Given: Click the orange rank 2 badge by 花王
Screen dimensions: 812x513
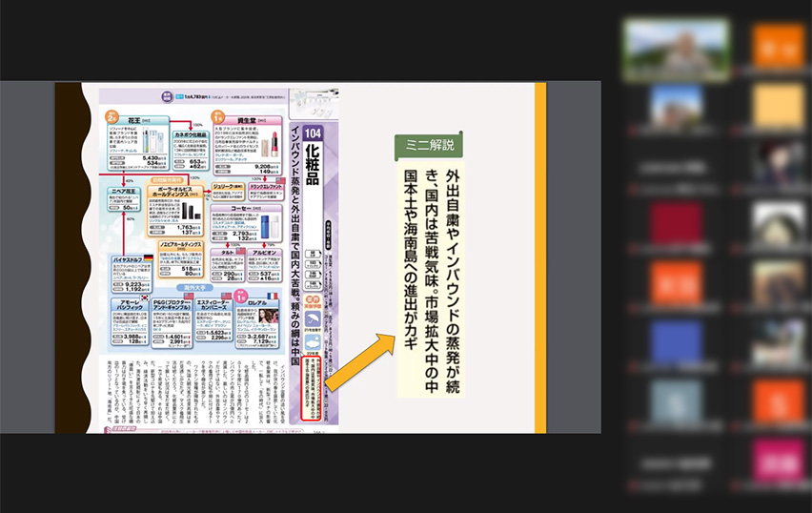Looking at the screenshot, I should coord(112,116).
